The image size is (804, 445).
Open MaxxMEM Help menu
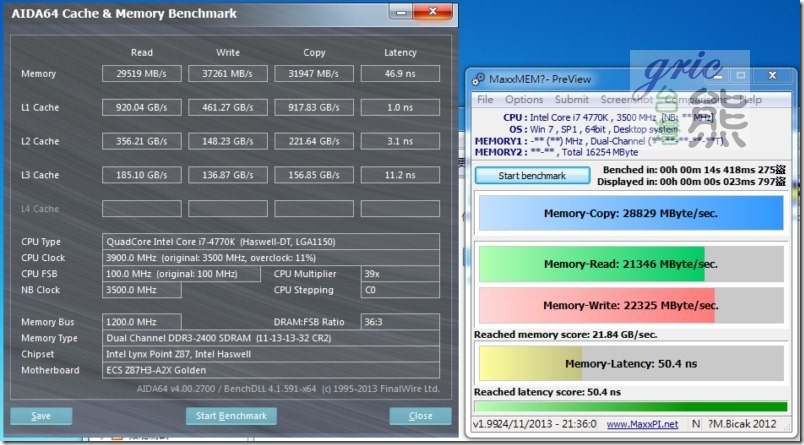tap(750, 99)
